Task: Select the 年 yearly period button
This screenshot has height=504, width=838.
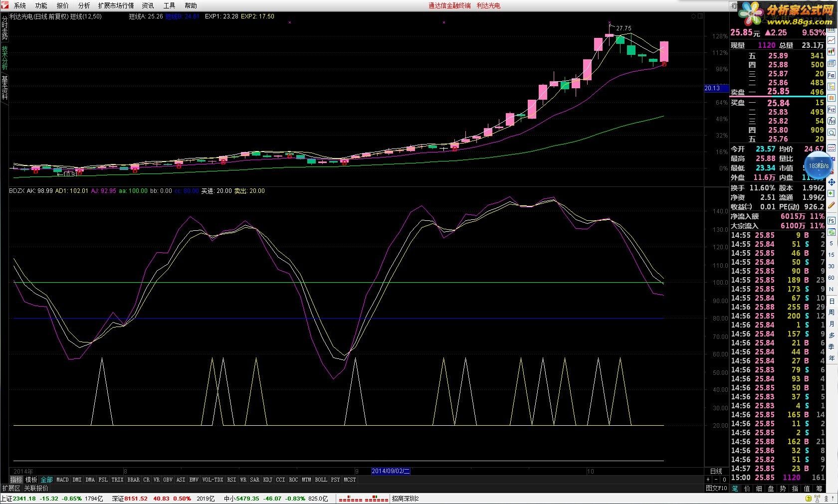Action: [x=832, y=358]
